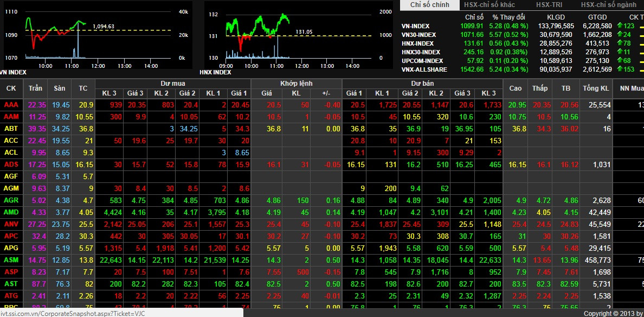Click the Khớp lệnh header group
Image resolution: width=644 pixels, height=317 pixels.
click(x=296, y=83)
